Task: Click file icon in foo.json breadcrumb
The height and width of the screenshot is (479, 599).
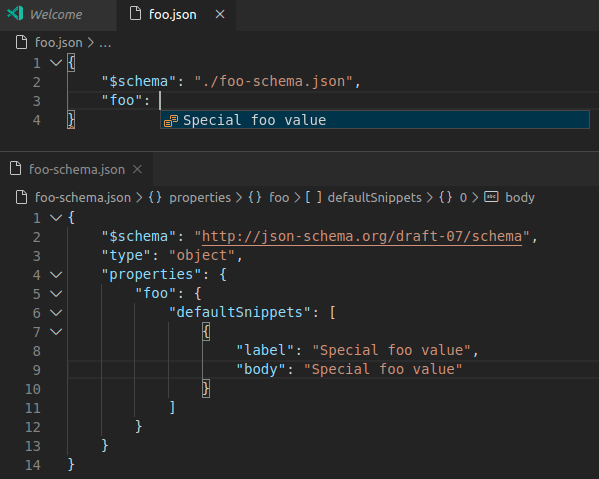Action: (21, 42)
